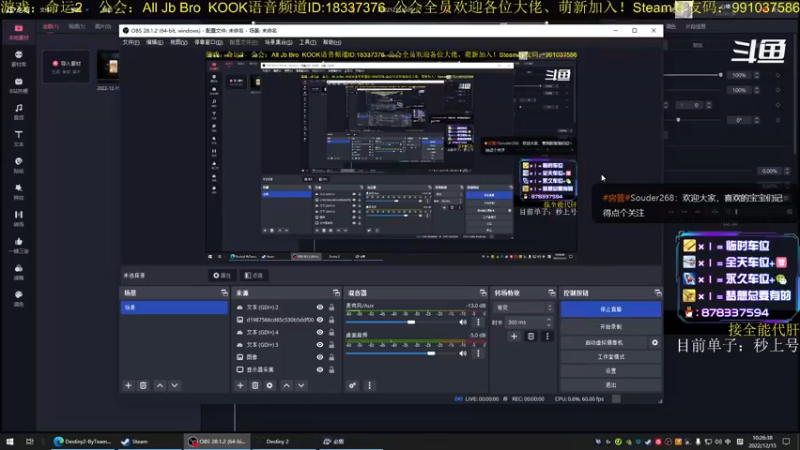Open mixer panel three-dot menu at bottom
This screenshot has width=800, height=450.
tap(369, 385)
